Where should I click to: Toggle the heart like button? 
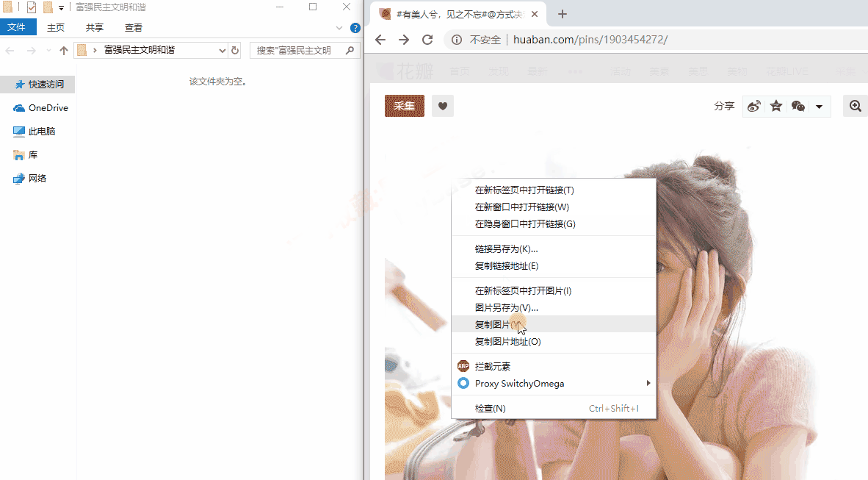pyautogui.click(x=442, y=105)
